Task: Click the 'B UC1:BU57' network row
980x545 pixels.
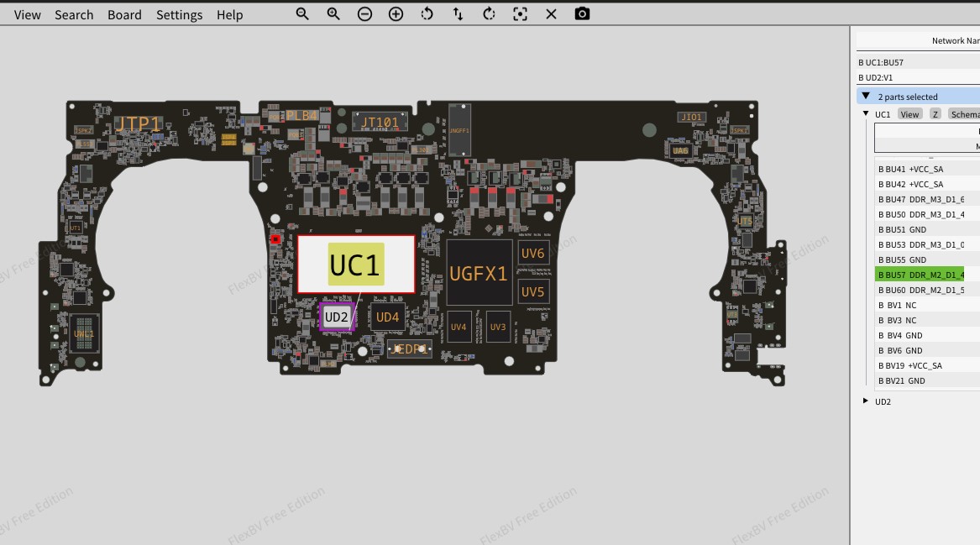Action: [x=918, y=62]
